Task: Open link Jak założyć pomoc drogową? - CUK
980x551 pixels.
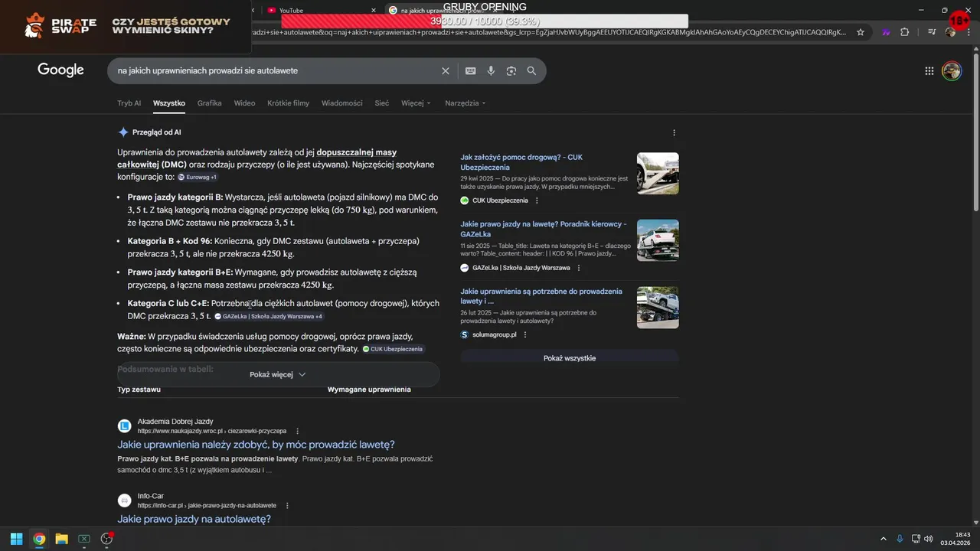Action: click(x=521, y=162)
